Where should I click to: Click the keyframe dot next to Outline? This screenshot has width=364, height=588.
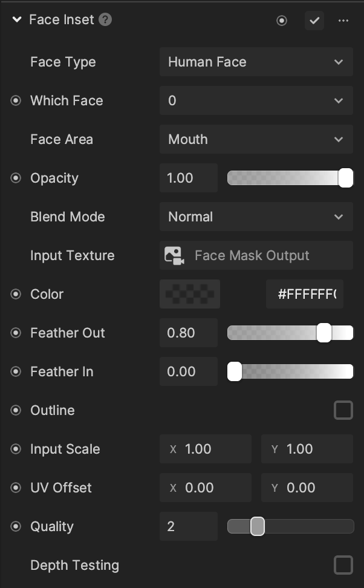pos(15,410)
